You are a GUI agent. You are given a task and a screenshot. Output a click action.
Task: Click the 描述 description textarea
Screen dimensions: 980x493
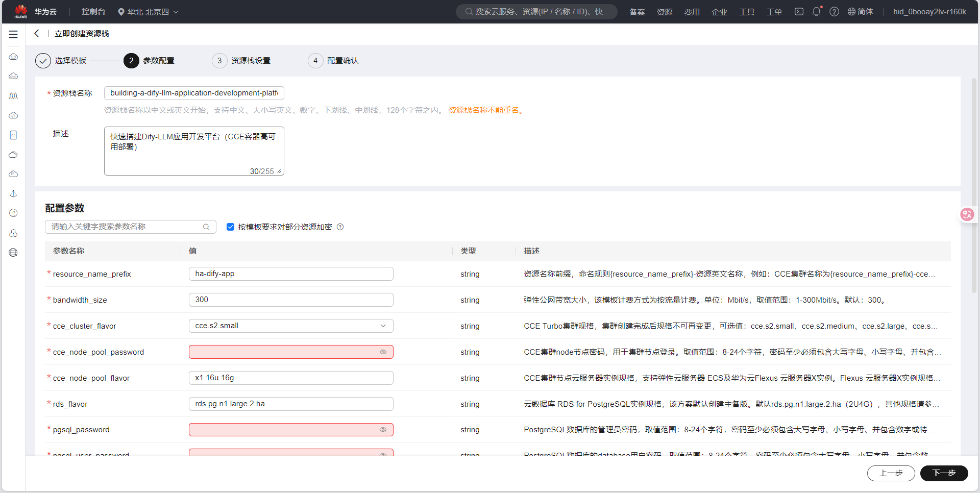(x=194, y=151)
